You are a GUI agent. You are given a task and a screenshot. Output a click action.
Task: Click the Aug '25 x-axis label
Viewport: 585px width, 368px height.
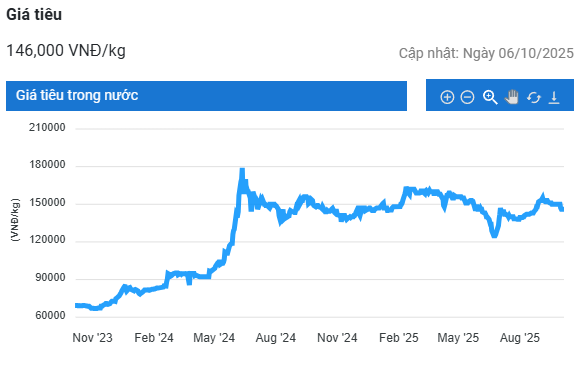click(520, 338)
